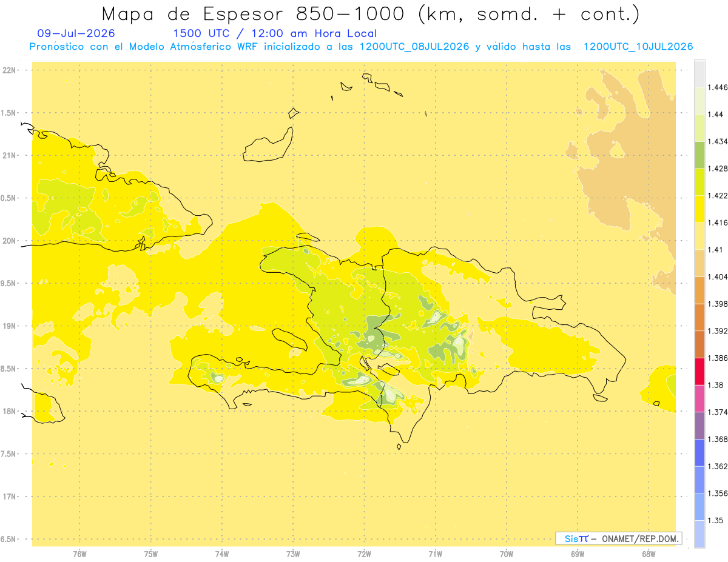Image resolution: width=728 pixels, height=562 pixels.
Task: Click the 68W longitude label
Action: [x=649, y=554]
